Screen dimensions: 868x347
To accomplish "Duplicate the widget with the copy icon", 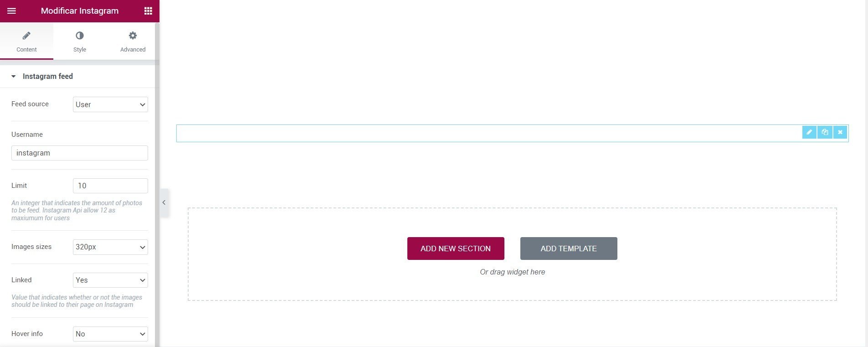I will (825, 132).
